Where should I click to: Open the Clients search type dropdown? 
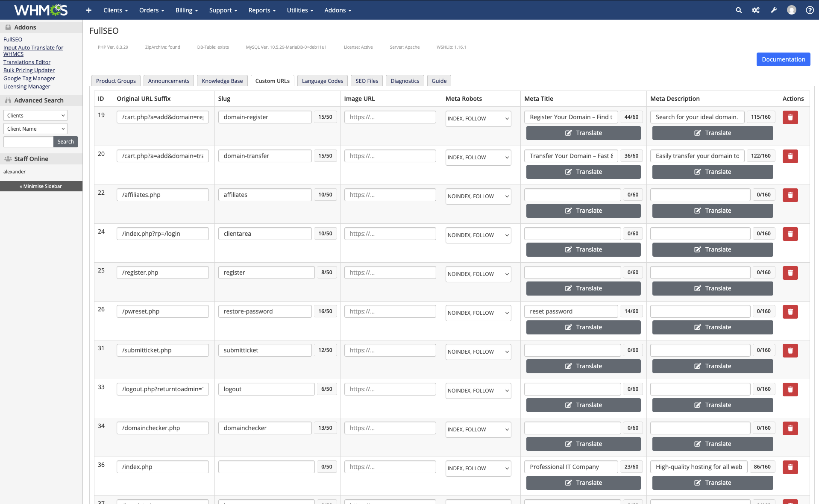coord(35,116)
